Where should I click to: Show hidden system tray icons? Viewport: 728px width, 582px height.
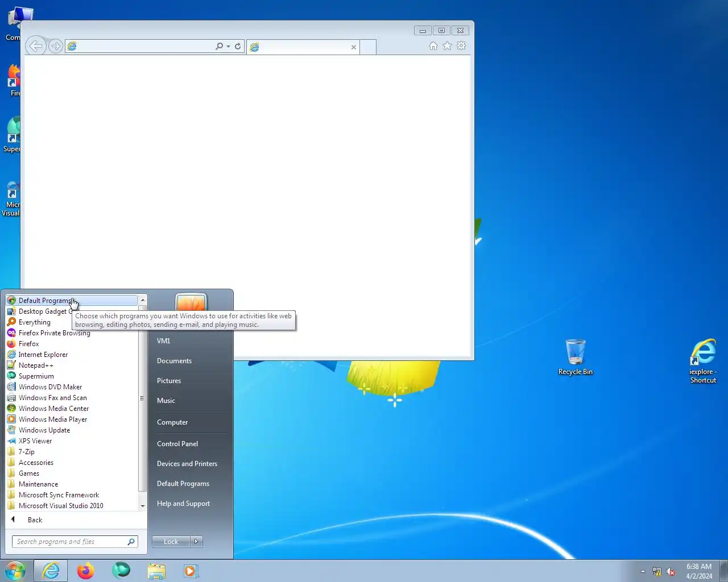tap(643, 571)
